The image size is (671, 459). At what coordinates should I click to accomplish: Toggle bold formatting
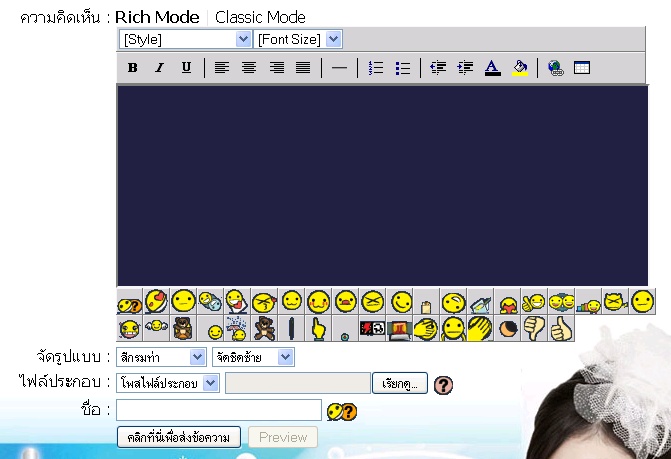point(133,68)
